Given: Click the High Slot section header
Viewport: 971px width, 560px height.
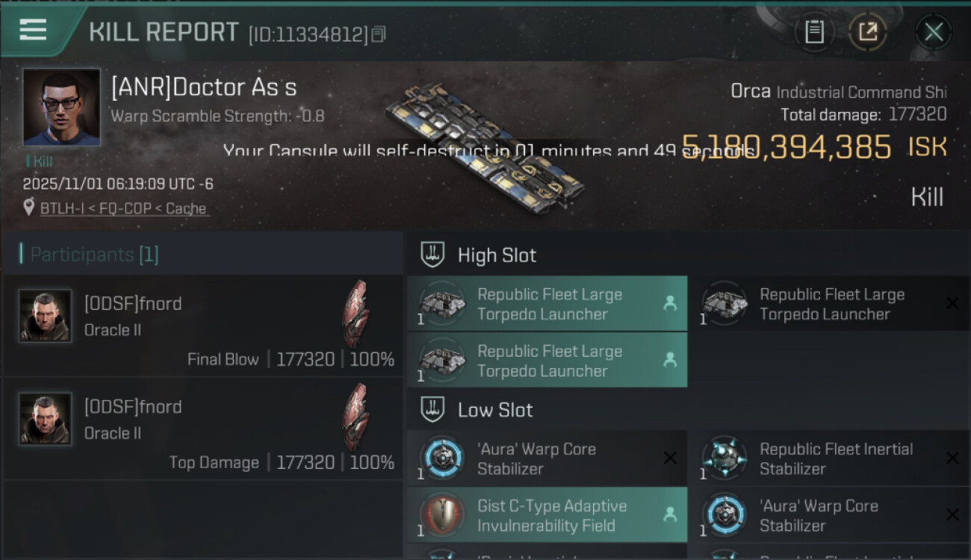Looking at the screenshot, I should coord(497,255).
